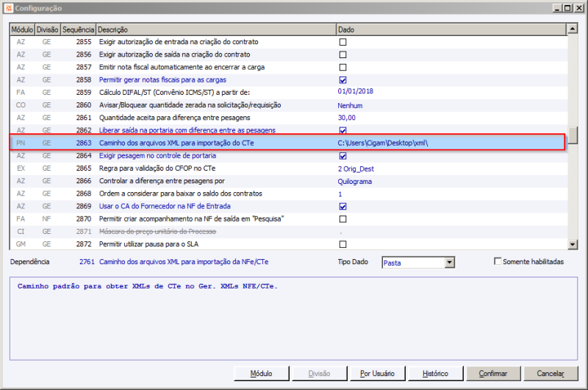Select the strikethrough row 'Máscara do preço unitário do Processo'
The height and width of the screenshot is (390, 588).
[x=288, y=232]
